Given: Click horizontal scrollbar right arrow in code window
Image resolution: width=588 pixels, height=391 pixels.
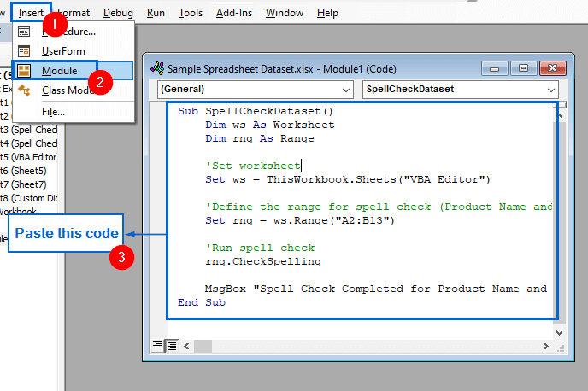Looking at the screenshot, I should 548,345.
